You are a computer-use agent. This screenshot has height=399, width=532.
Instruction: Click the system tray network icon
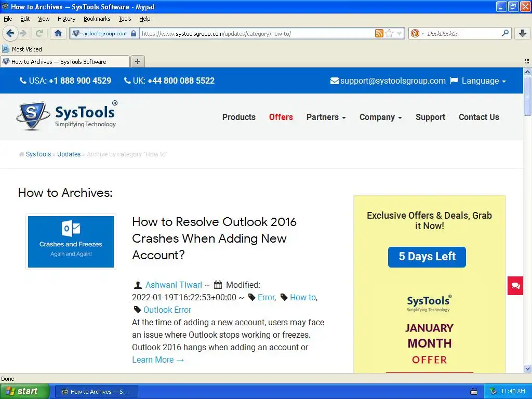click(493, 392)
